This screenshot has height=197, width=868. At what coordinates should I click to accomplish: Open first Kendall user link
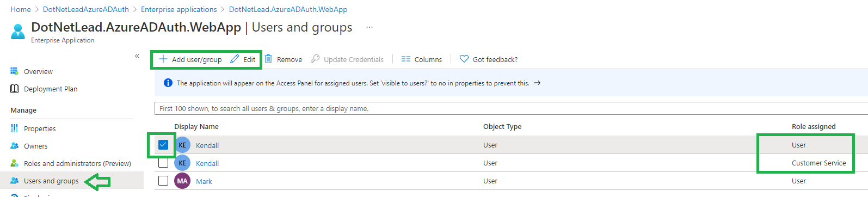[x=207, y=145]
